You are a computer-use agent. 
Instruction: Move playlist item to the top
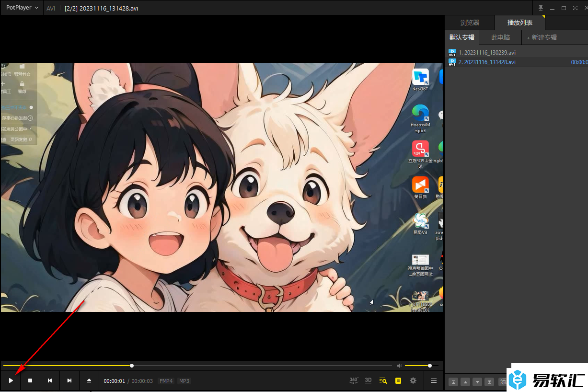pos(453,382)
